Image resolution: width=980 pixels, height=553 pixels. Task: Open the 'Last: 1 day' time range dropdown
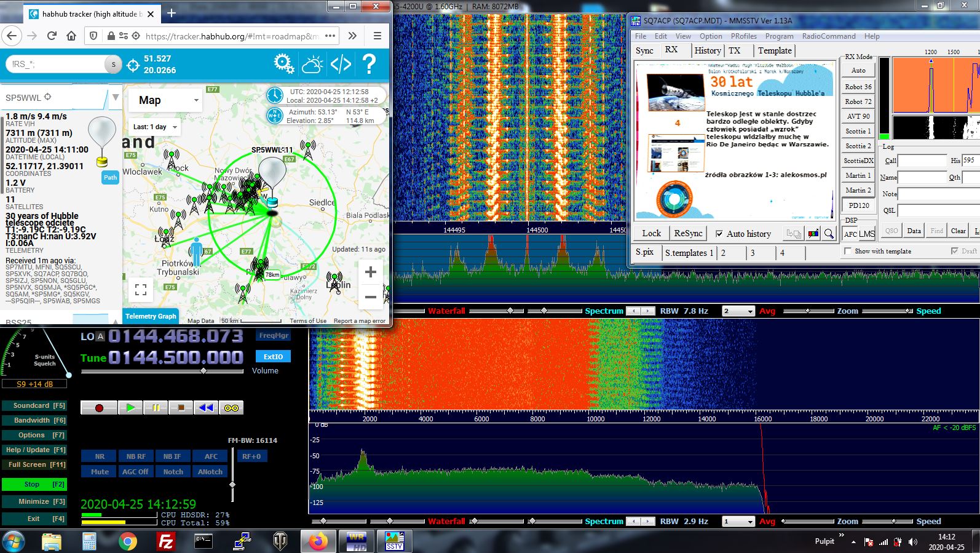pyautogui.click(x=156, y=127)
